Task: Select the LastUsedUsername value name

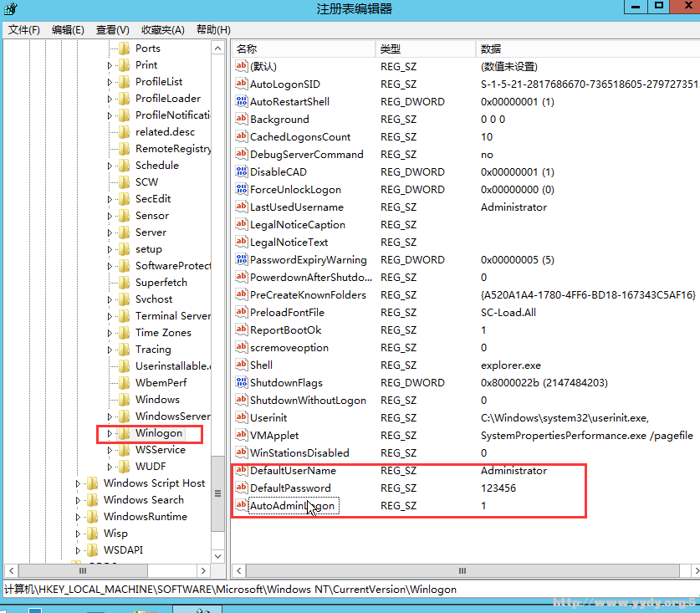Action: point(296,207)
